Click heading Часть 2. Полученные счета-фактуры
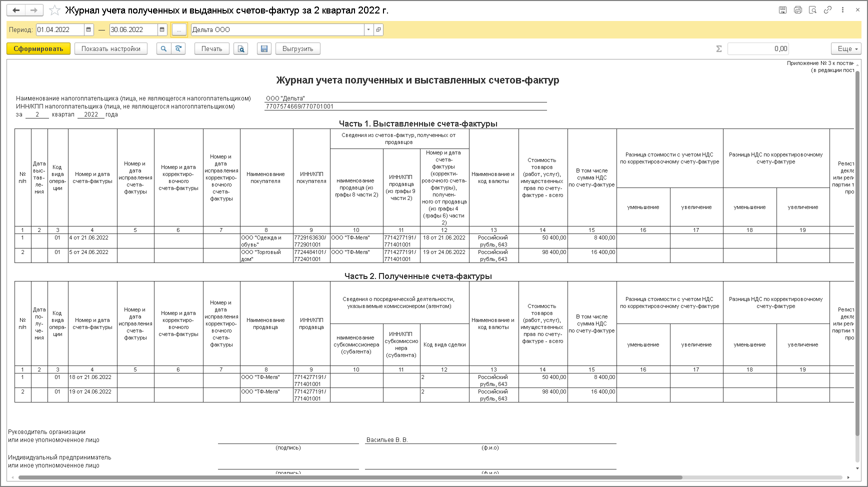The height and width of the screenshot is (487, 868). (x=418, y=276)
